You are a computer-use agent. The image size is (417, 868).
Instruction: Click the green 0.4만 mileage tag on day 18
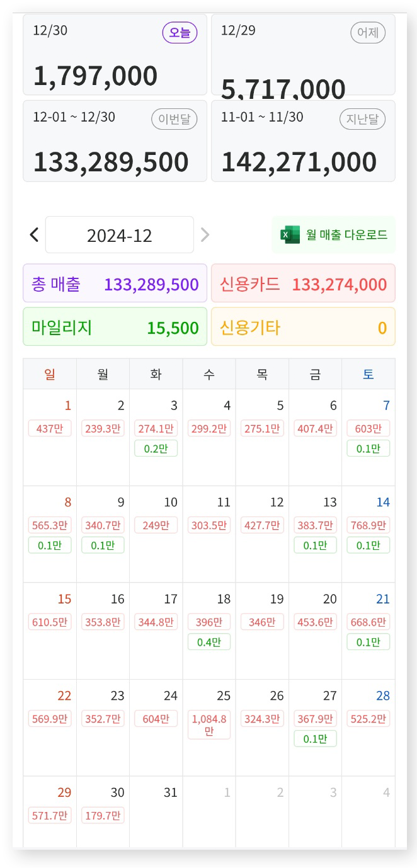[x=209, y=642]
